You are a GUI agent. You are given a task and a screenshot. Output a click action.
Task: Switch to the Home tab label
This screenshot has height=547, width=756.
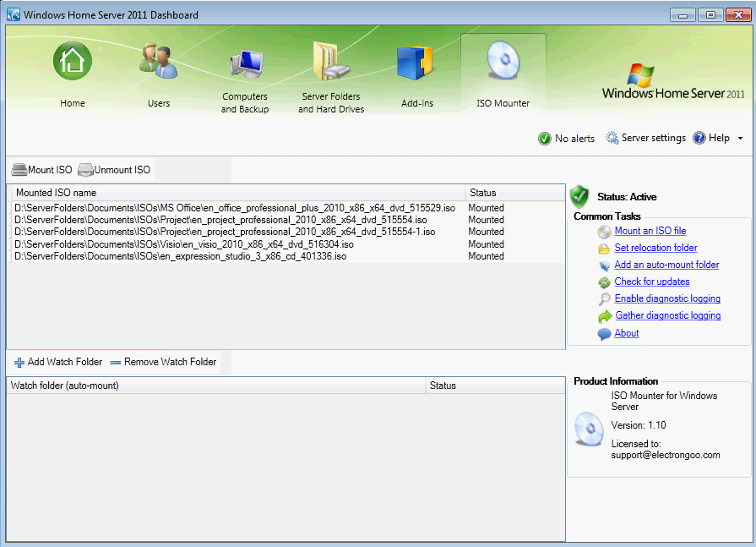click(73, 103)
